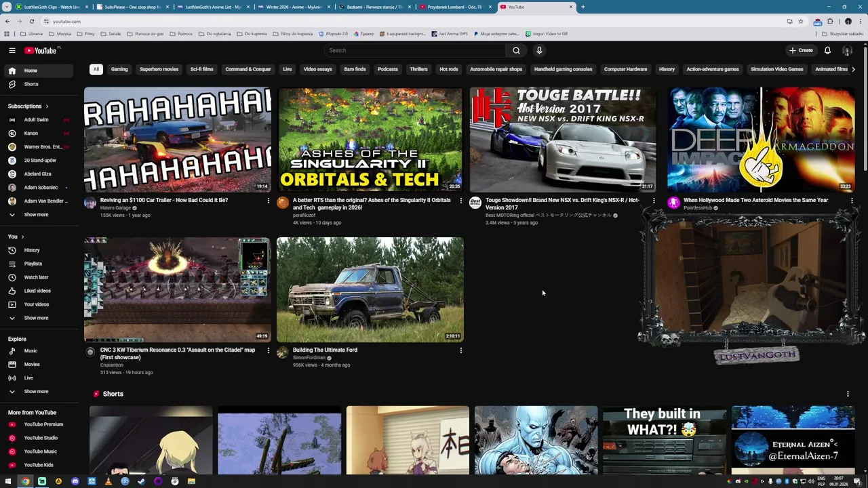Image resolution: width=868 pixels, height=488 pixels.
Task: Open the notifications bell
Action: (x=827, y=50)
